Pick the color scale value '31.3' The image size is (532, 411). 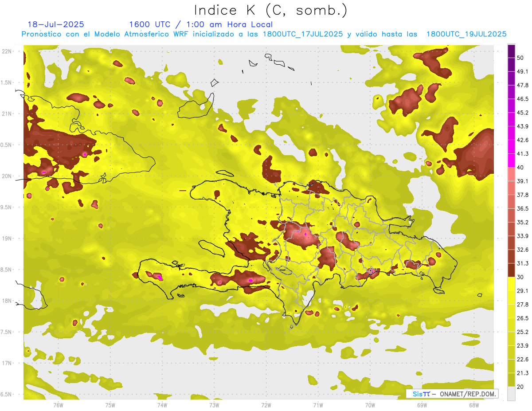coord(523,263)
